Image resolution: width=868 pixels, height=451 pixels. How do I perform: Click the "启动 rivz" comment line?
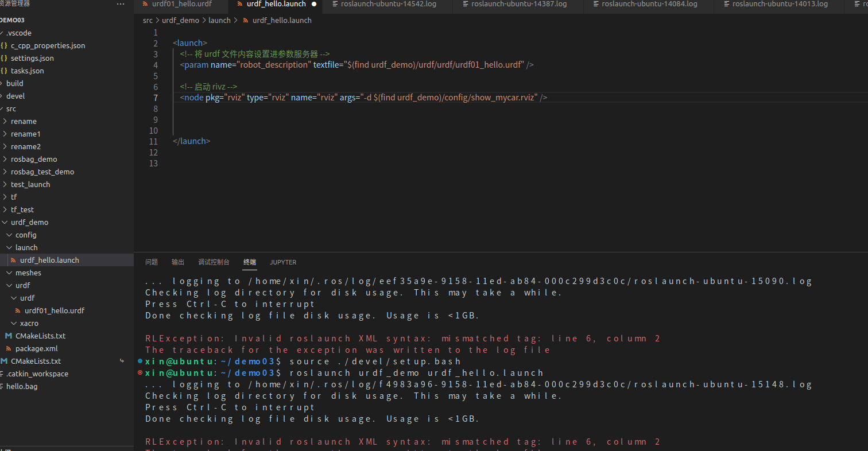[209, 87]
